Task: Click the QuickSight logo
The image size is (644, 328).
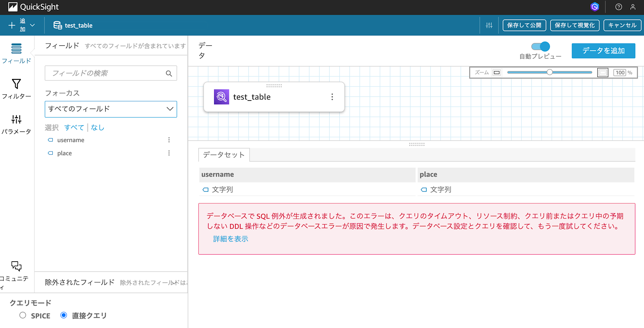Action: coord(33,7)
